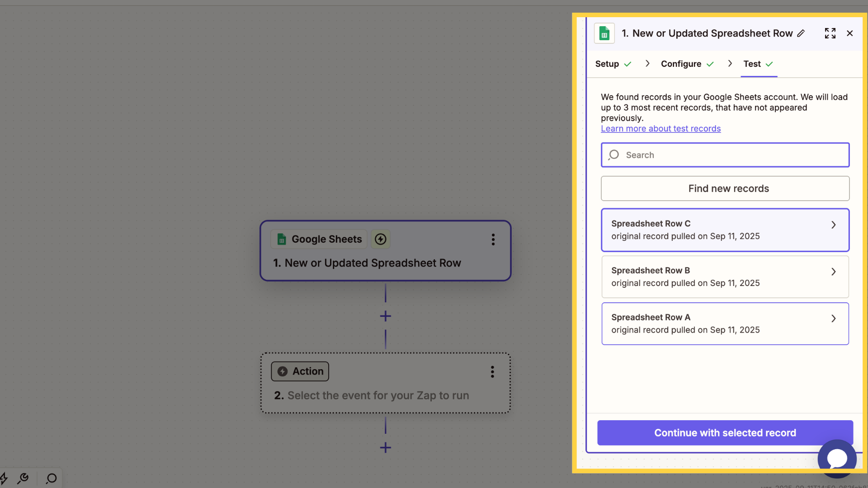The width and height of the screenshot is (868, 488).
Task: Open Learn more about test records link
Action: point(660,129)
